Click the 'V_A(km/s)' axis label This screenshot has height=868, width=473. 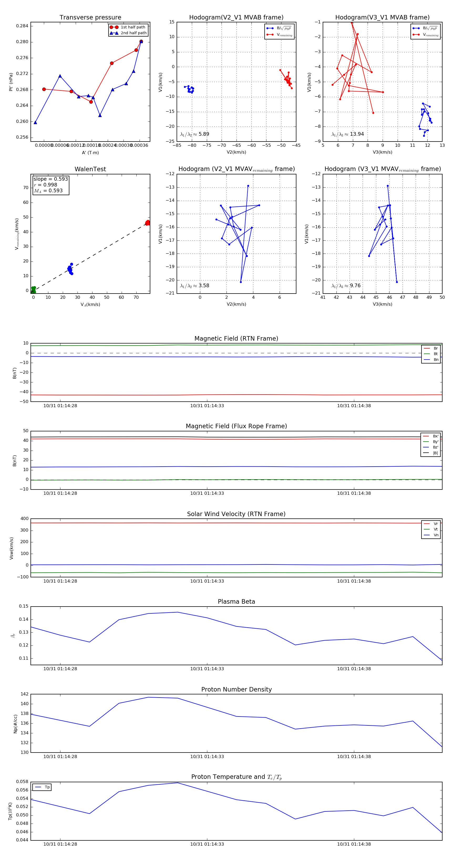(x=90, y=305)
